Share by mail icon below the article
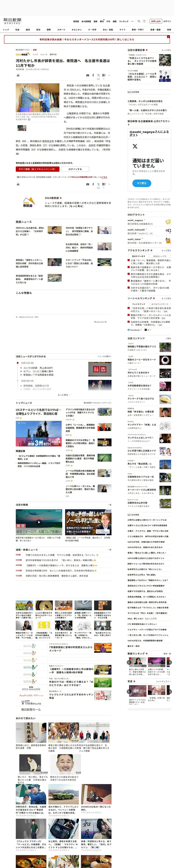 pos(88,184)
